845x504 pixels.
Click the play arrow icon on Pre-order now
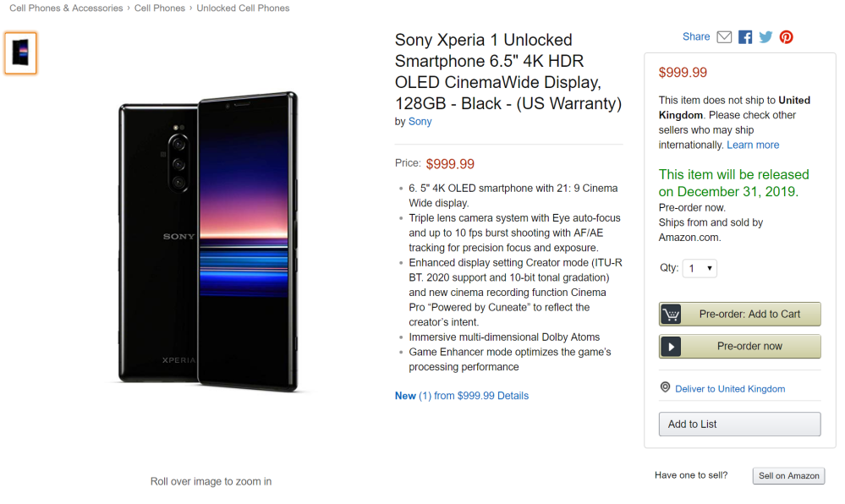(672, 347)
